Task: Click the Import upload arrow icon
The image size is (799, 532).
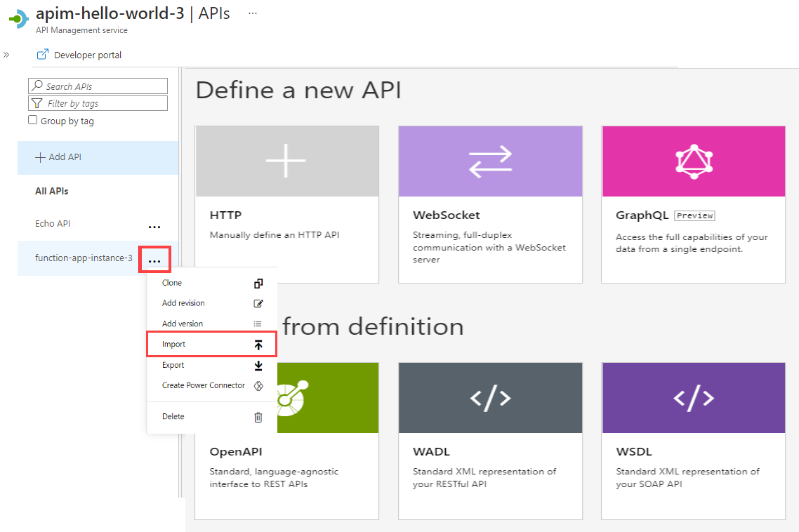Action: click(258, 345)
